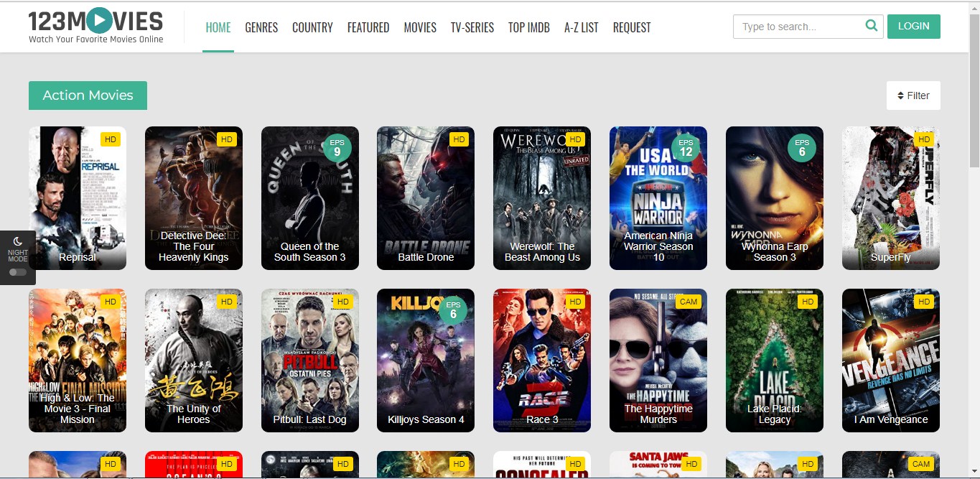Click the HD badge on Race 3
The image size is (980, 479).
(x=575, y=302)
